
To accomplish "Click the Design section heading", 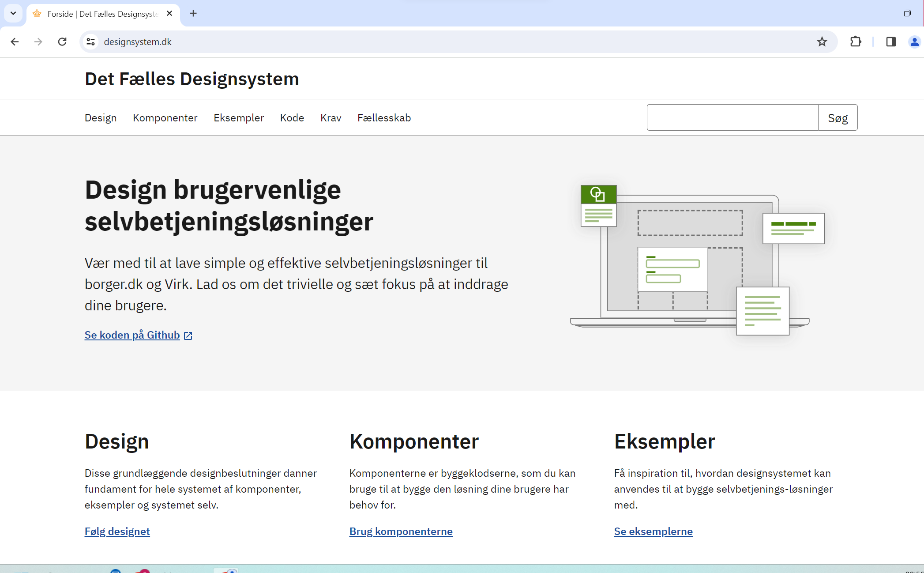I will (x=117, y=441).
